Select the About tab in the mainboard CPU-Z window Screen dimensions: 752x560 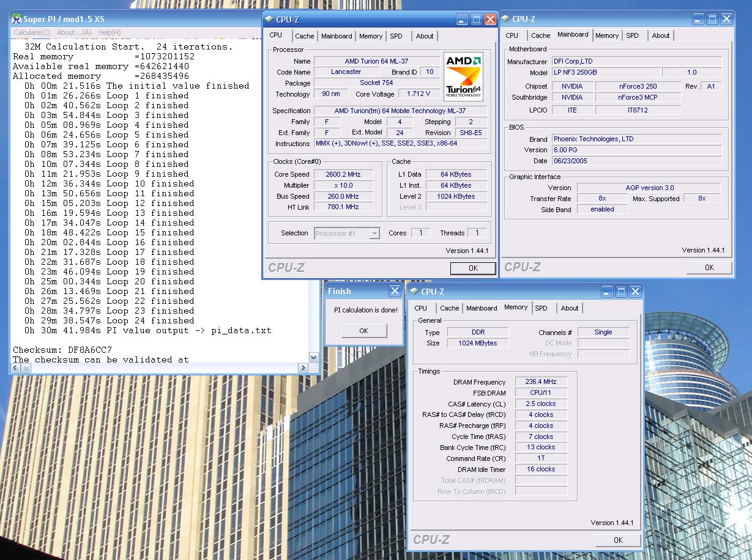661,35
